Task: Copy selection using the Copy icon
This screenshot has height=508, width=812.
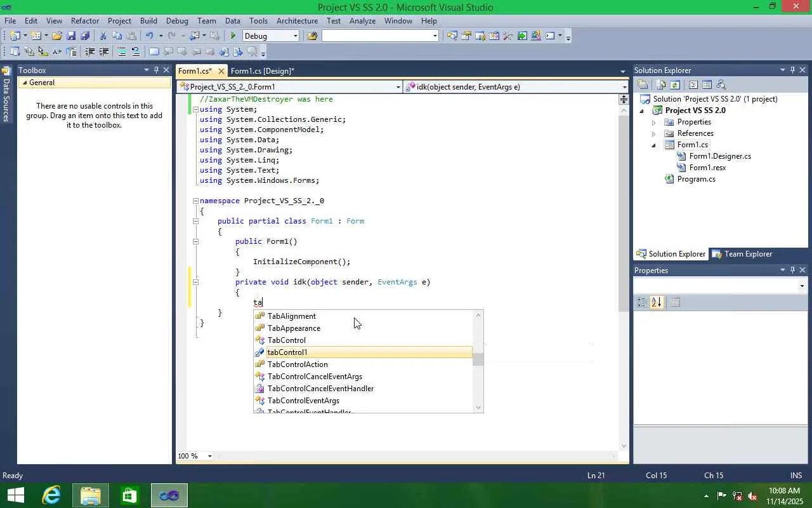Action: click(117, 36)
